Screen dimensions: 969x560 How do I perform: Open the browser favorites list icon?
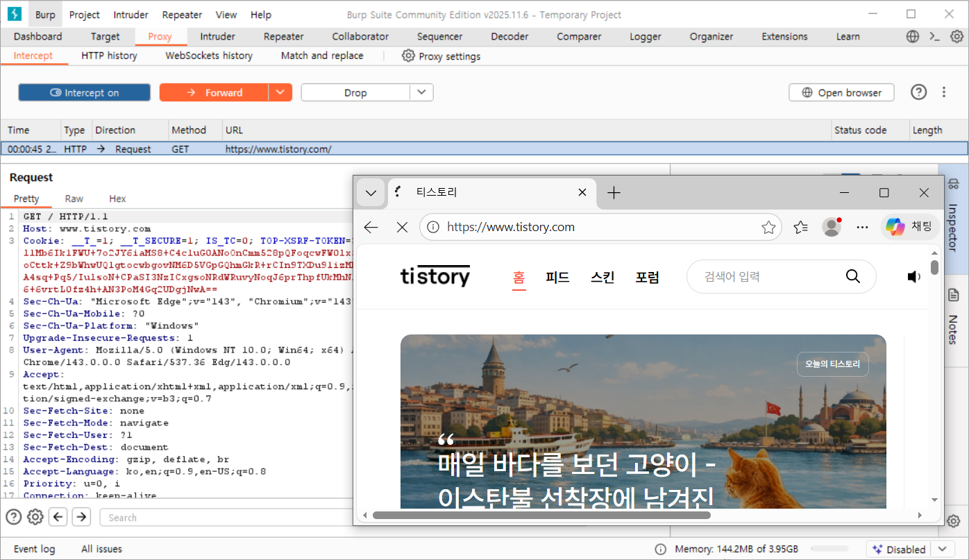click(801, 227)
